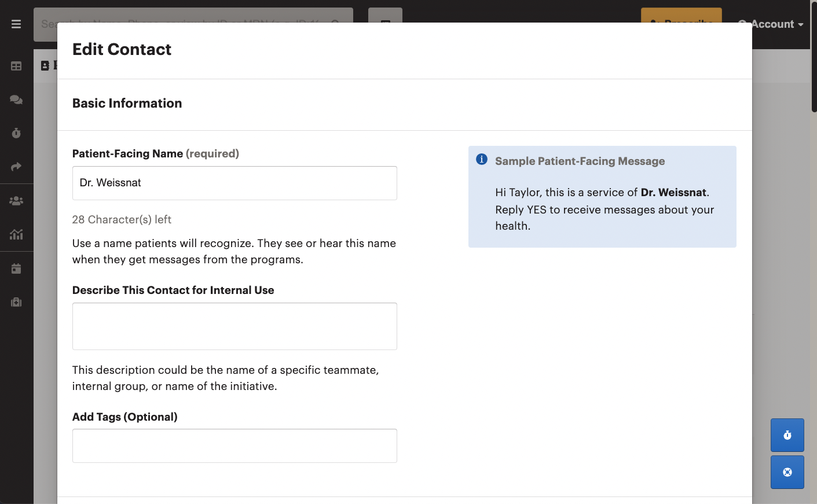Click the blue stopwatch floating button
Screen dimensions: 817x504
tap(787, 435)
